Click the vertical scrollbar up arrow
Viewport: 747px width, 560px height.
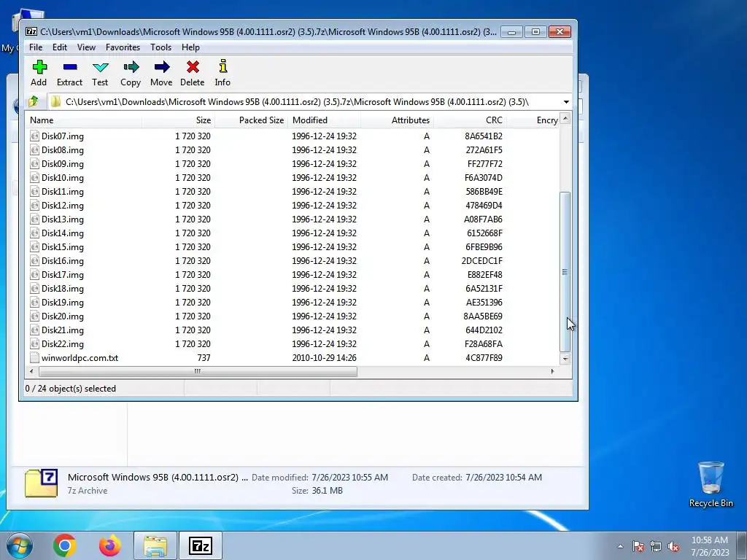(x=565, y=117)
